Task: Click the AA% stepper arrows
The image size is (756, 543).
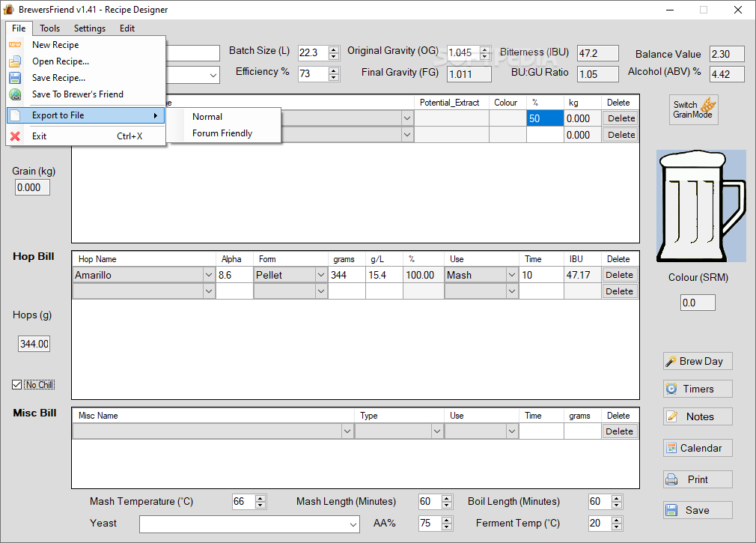Action: 447,524
